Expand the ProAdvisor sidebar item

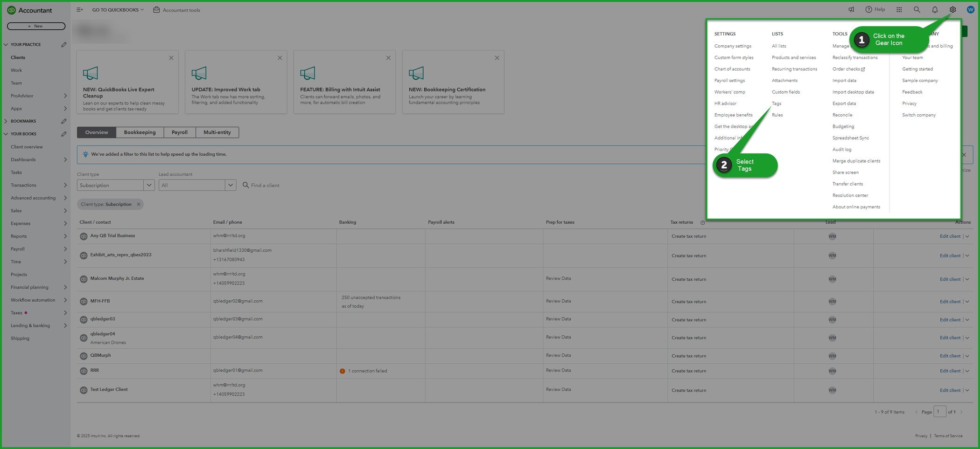click(x=65, y=96)
